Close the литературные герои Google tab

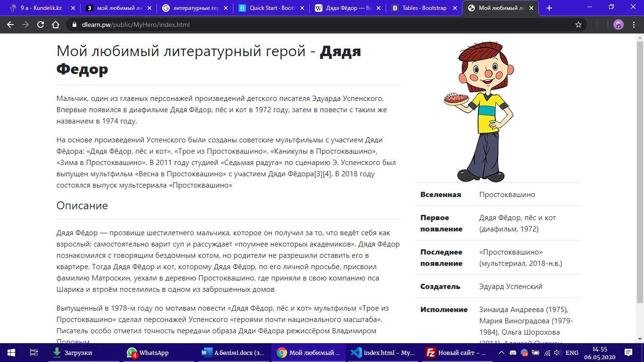click(225, 8)
